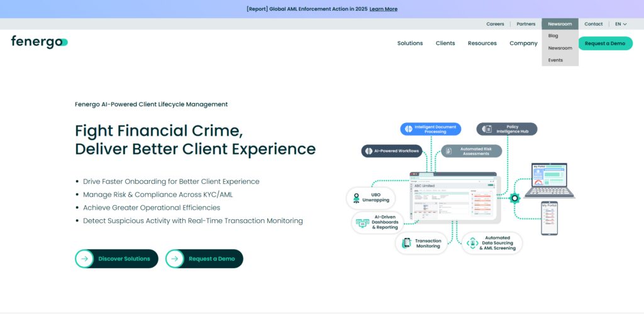Open the Solutions menu
Viewport: 644px width, 314px height.
coord(410,43)
